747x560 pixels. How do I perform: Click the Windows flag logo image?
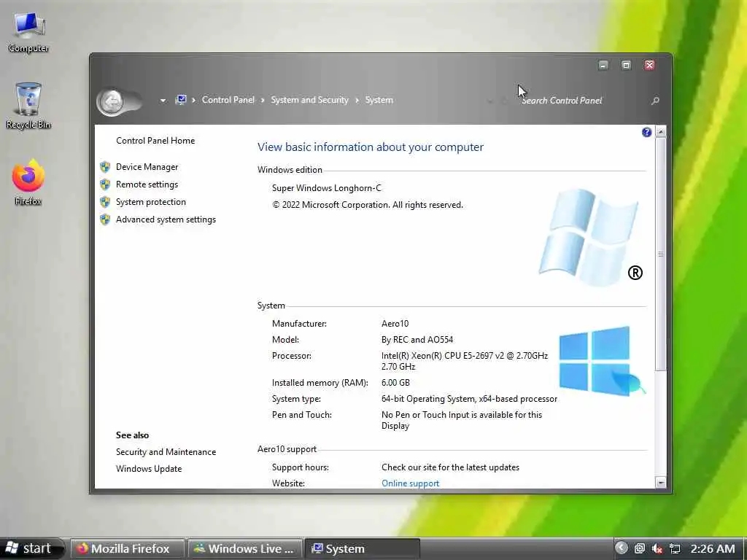(x=591, y=237)
